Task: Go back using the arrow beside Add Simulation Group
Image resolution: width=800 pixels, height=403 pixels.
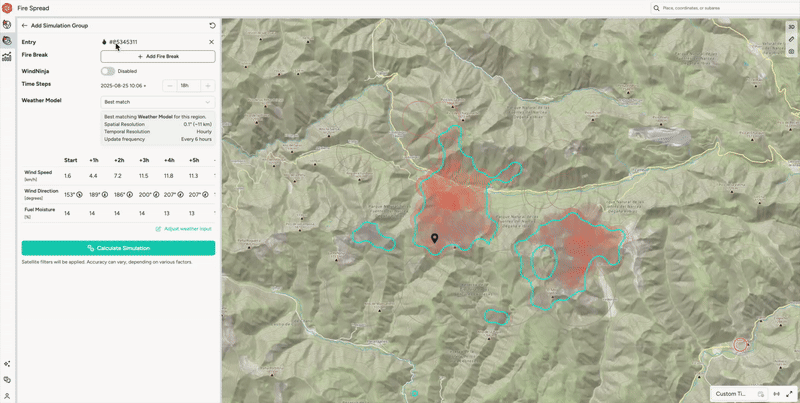Action: click(x=24, y=26)
